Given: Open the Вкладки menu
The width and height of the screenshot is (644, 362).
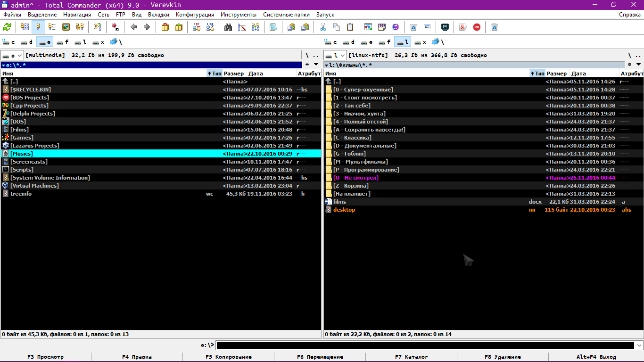Looking at the screenshot, I should (x=158, y=15).
